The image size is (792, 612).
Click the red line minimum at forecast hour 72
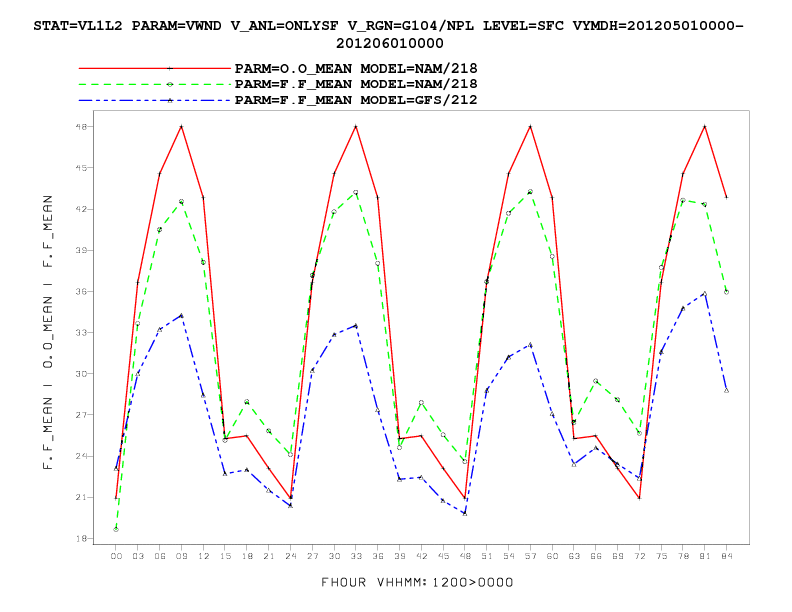click(x=639, y=498)
